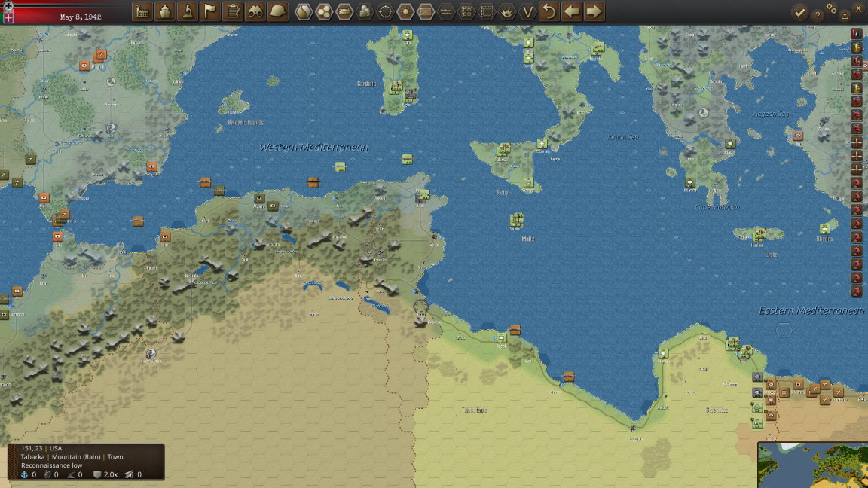Toggle the envelope overlay hex button
This screenshot has width=868, height=488.
coord(426,11)
